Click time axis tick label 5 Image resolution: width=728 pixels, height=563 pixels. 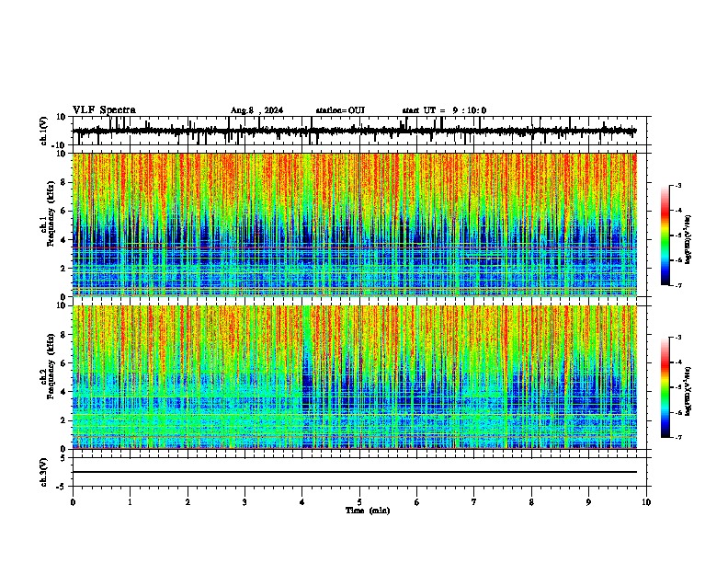pos(359,502)
